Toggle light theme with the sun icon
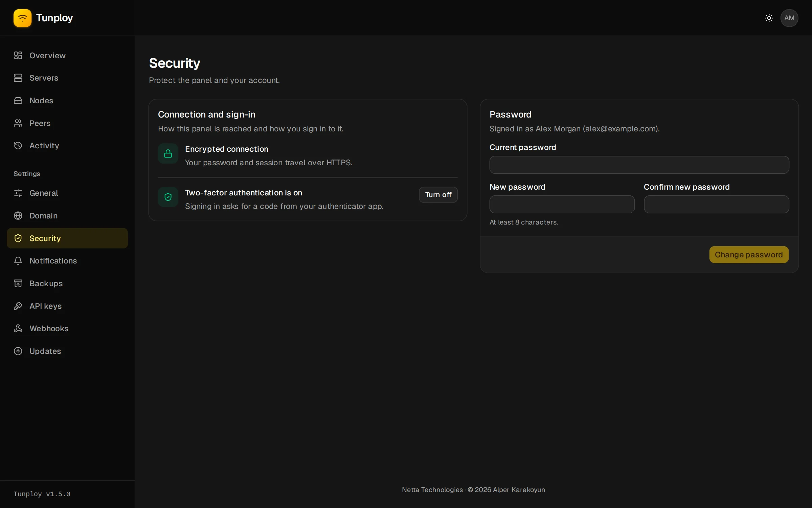 tap(769, 18)
